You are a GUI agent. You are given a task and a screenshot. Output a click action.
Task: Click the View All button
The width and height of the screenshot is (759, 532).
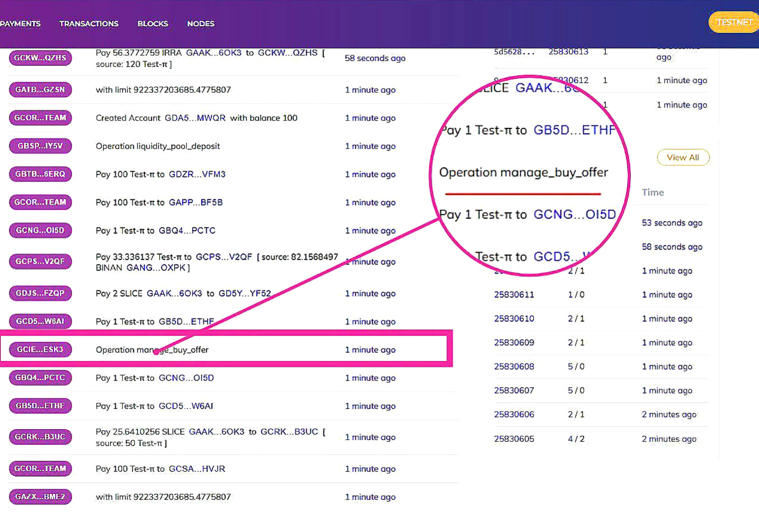(683, 157)
